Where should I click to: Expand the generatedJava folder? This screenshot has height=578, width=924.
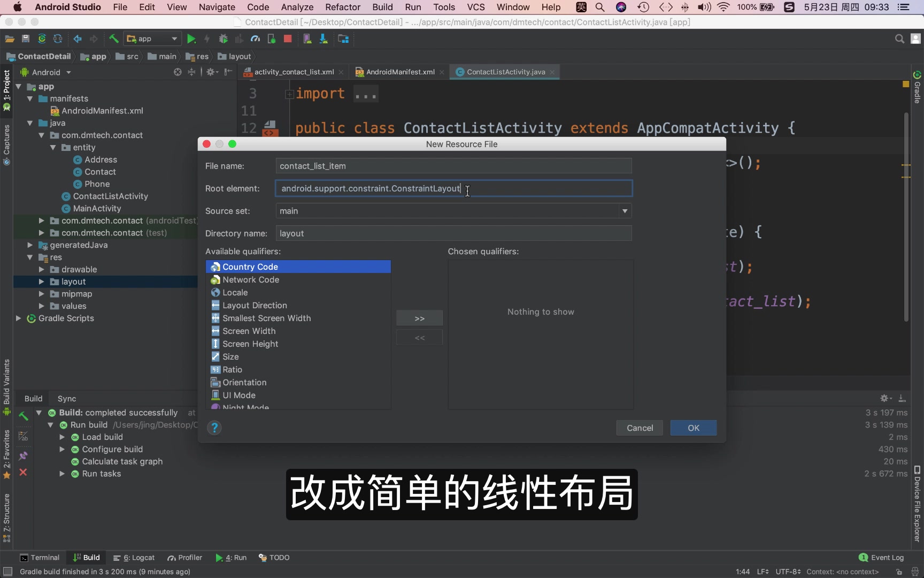[x=30, y=245]
